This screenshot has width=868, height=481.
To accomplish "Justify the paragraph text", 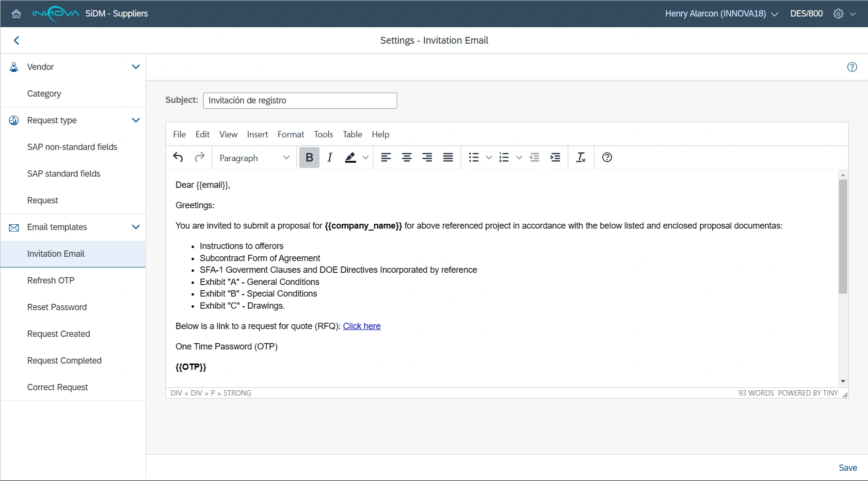I will [448, 157].
